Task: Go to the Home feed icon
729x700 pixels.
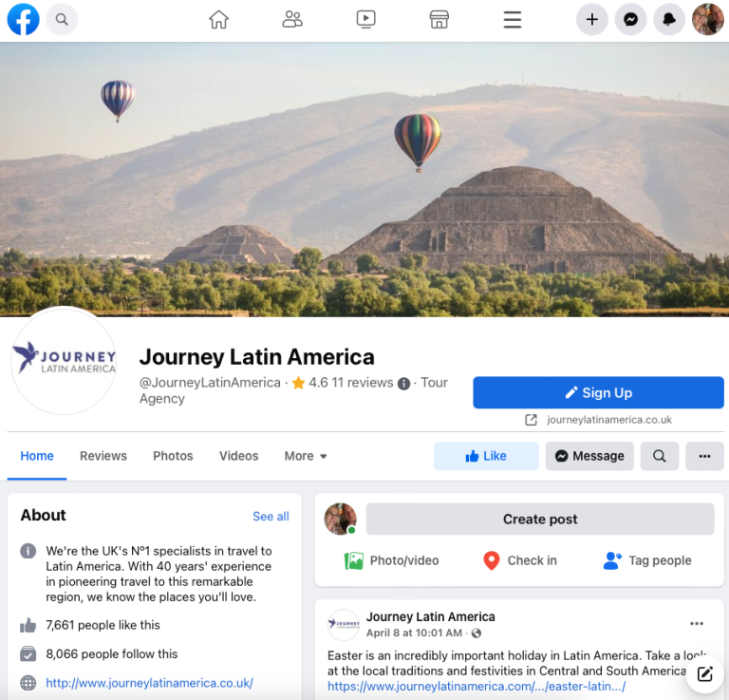Action: [x=218, y=20]
